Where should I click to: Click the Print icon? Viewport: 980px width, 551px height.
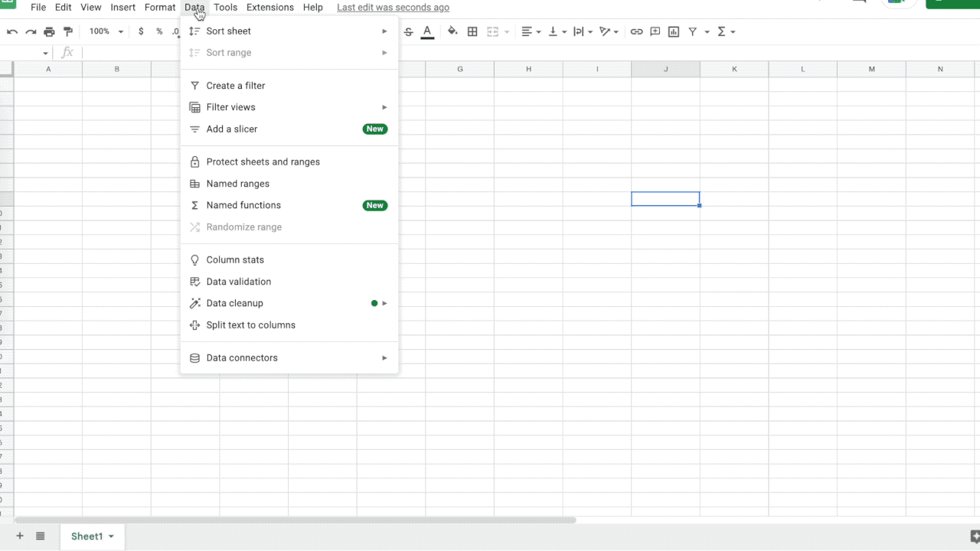tap(49, 31)
